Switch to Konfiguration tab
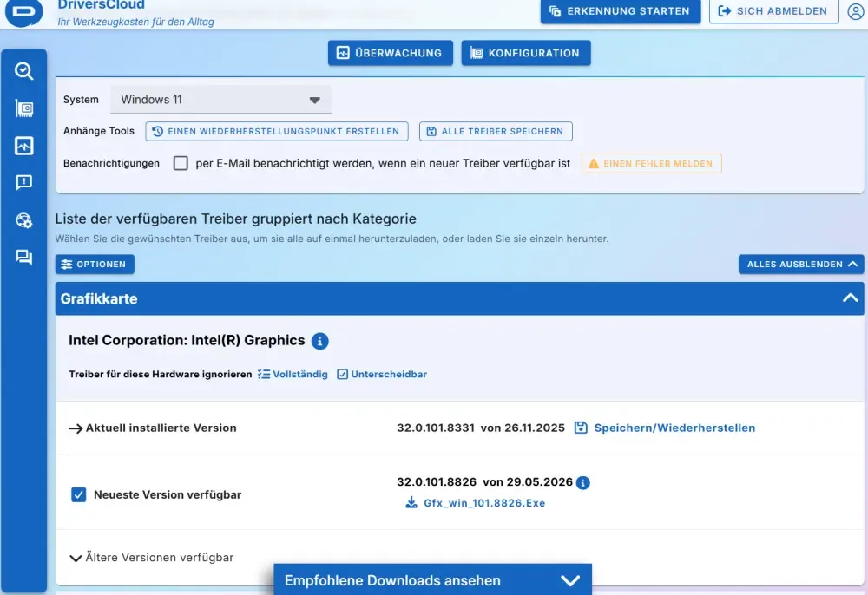 click(526, 53)
